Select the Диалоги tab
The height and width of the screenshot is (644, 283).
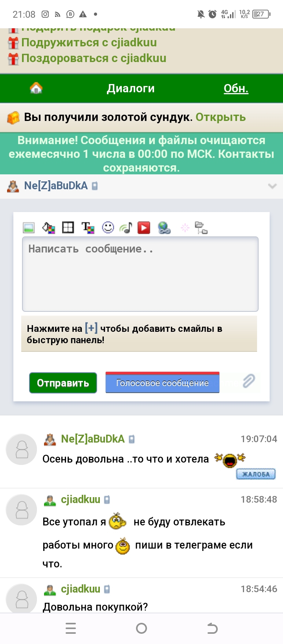pyautogui.click(x=130, y=88)
